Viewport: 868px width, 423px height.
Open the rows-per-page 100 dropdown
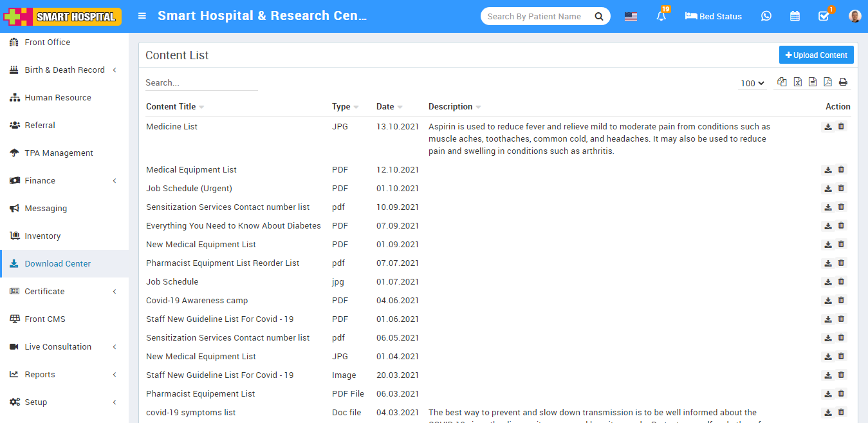tap(752, 83)
